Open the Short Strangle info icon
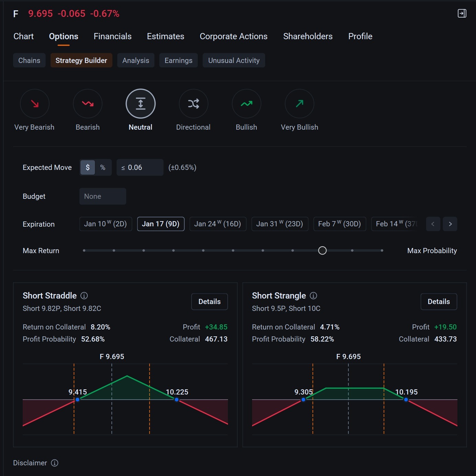Screen dimensions: 476x476 point(313,295)
